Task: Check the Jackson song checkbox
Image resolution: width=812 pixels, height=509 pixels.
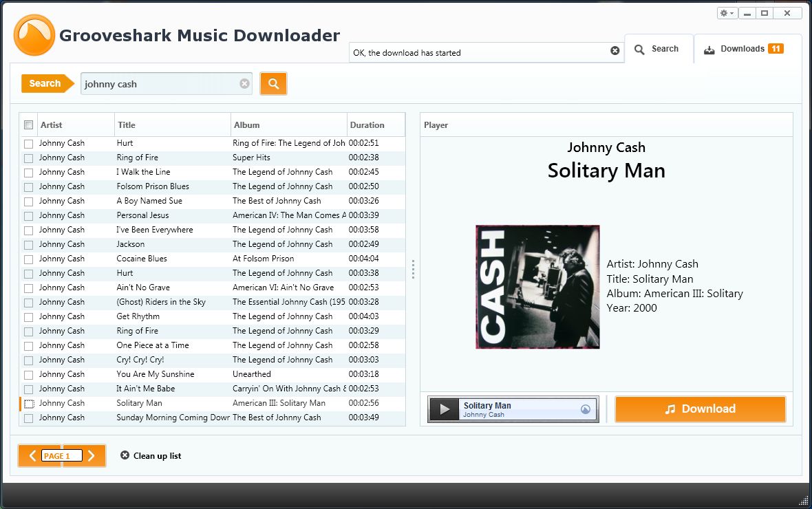Action: 28,245
